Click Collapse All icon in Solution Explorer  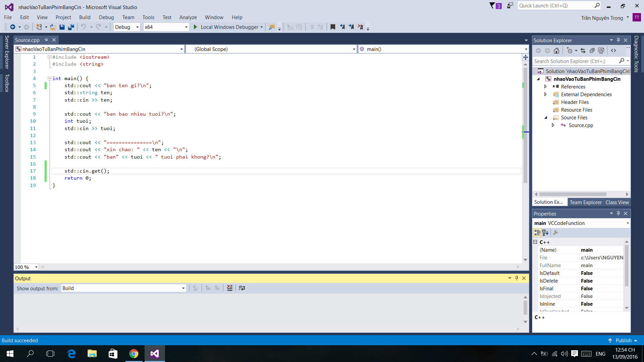592,51
